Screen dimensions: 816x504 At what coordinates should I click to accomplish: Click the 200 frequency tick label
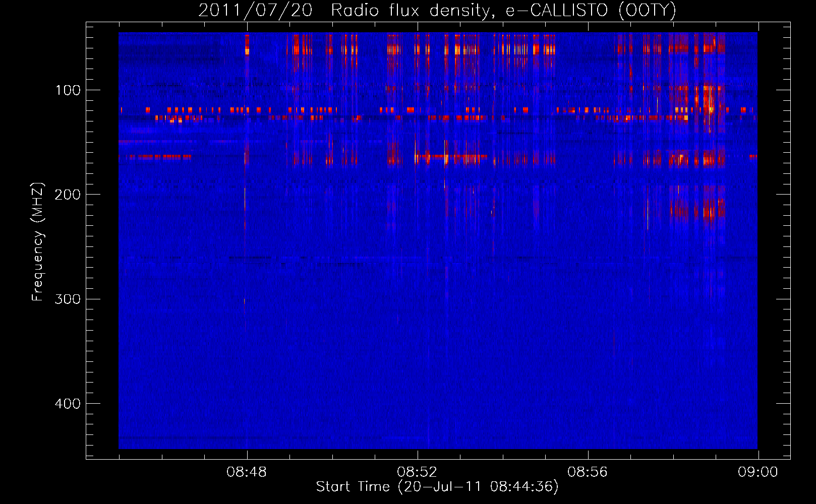point(68,195)
